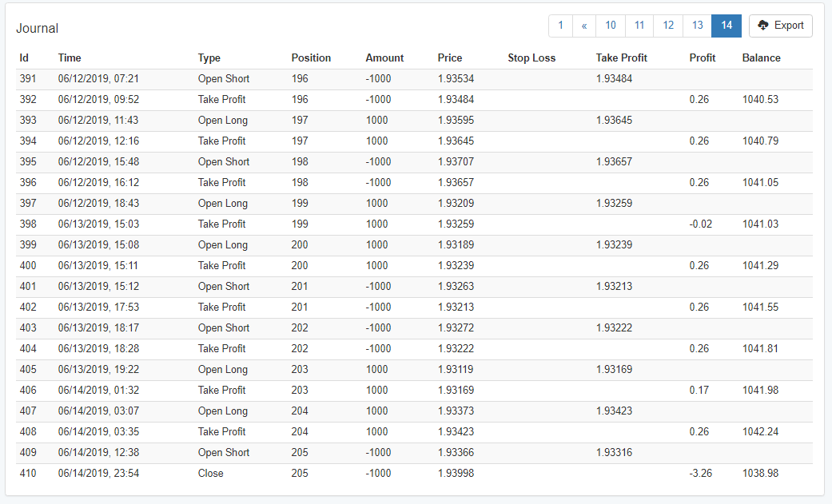This screenshot has width=832, height=504.
Task: Open journal page 11
Action: 639,26
